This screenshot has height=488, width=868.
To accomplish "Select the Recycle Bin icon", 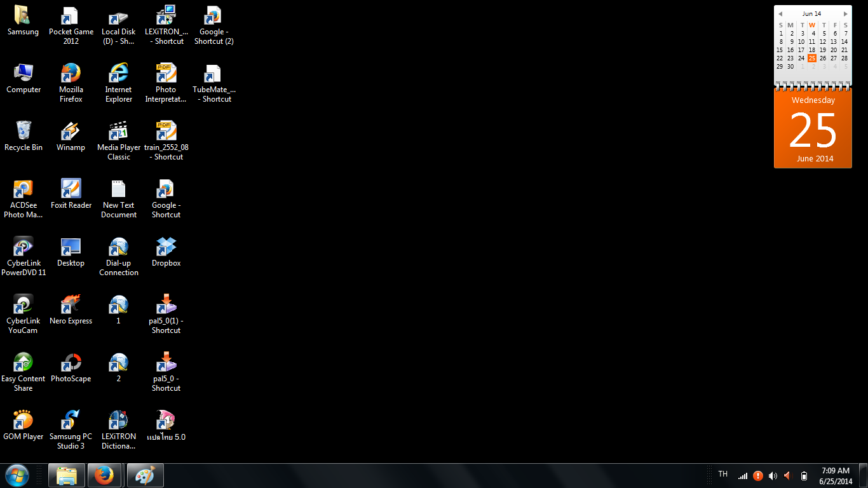I will (x=24, y=137).
